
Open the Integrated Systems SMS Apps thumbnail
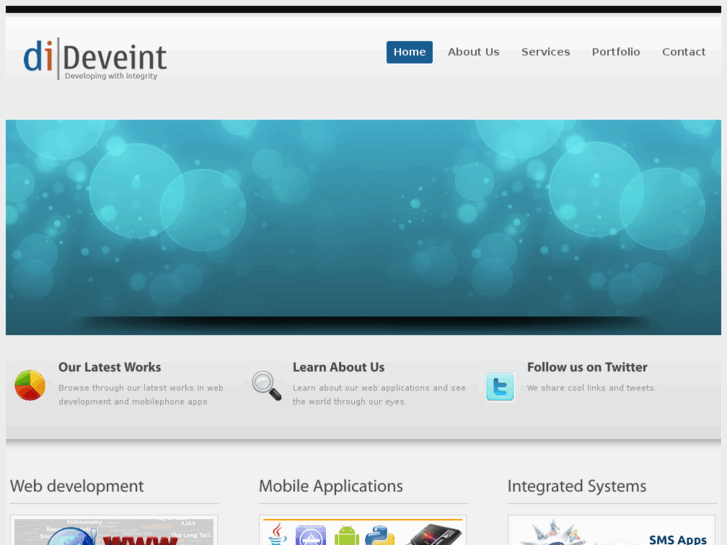612,532
